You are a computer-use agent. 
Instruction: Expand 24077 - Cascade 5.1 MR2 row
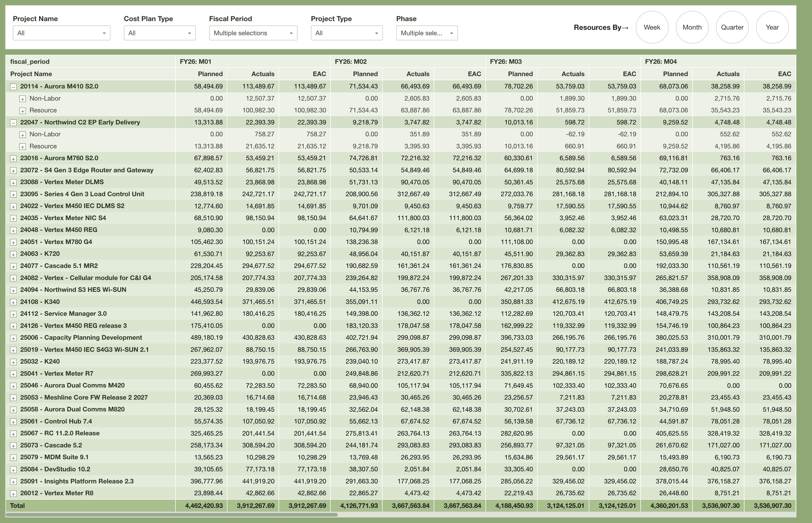[13, 266]
